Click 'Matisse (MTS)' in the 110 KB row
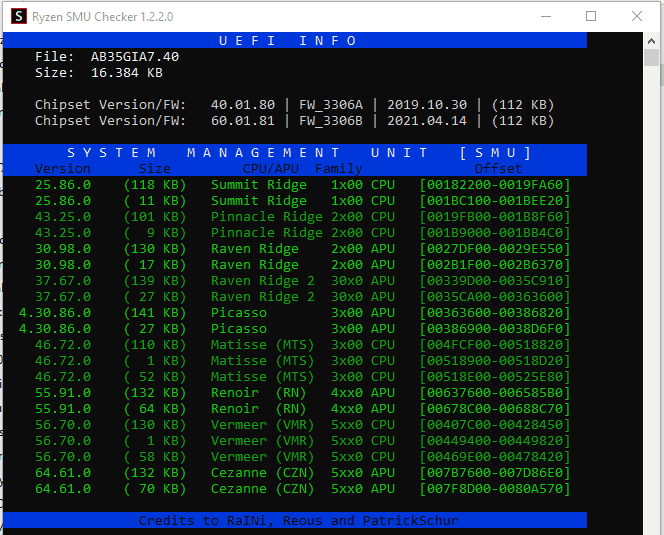 263,345
